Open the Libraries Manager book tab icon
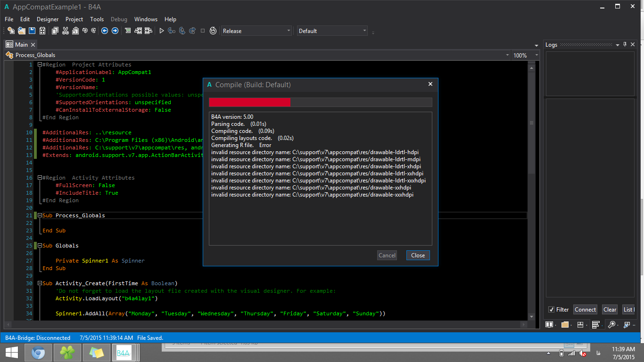The height and width of the screenshot is (362, 644). (549, 325)
